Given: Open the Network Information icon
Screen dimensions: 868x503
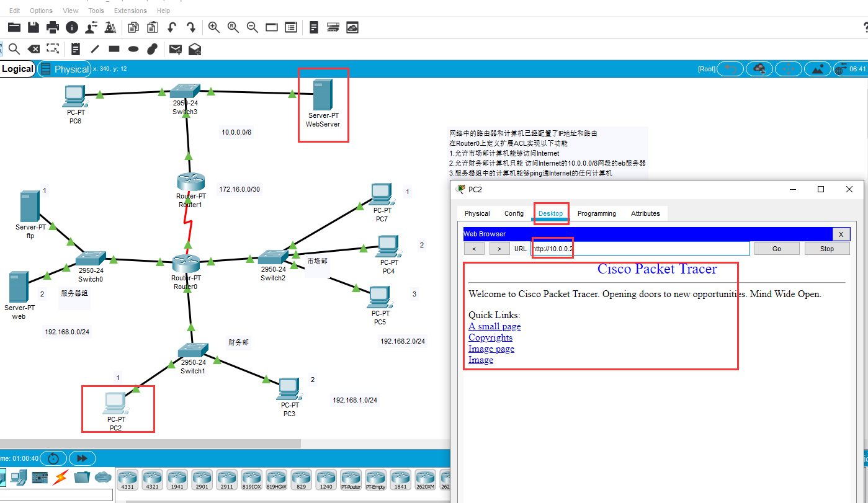Looking at the screenshot, I should [x=72, y=27].
